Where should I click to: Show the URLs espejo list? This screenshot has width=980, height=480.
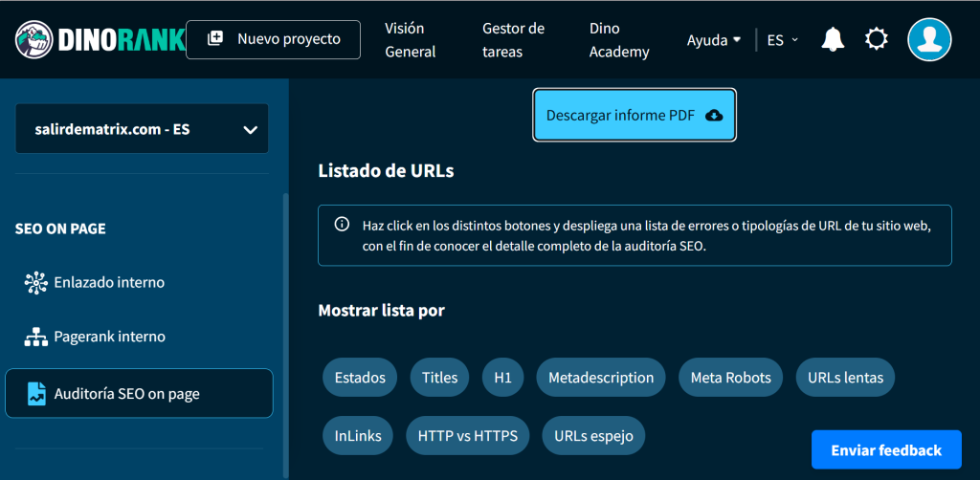tap(593, 436)
